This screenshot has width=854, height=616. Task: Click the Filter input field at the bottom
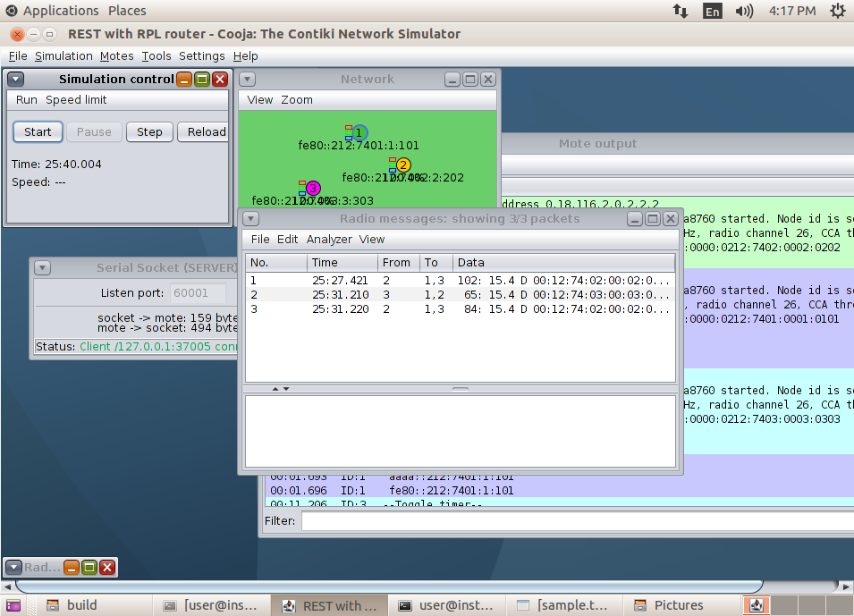pos(572,520)
